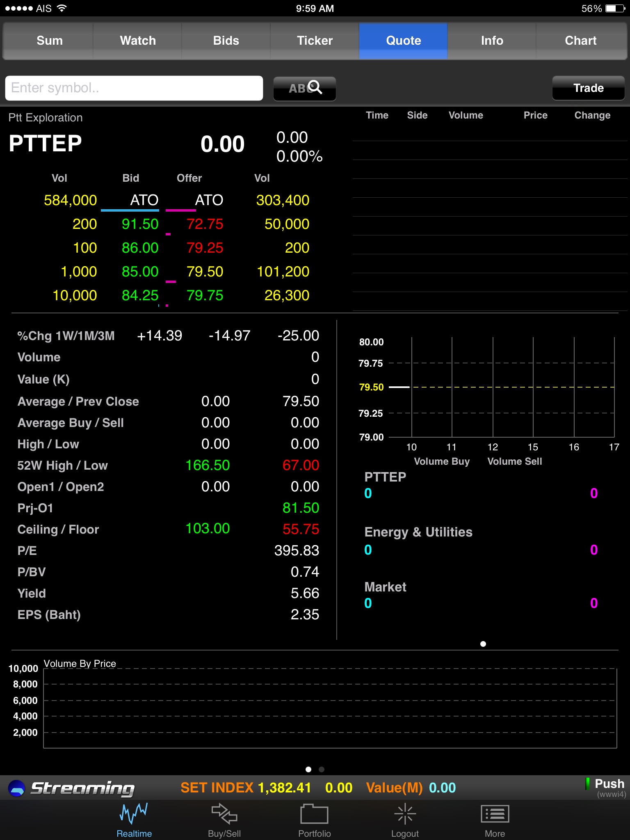
Task: Tap the ATO offer label
Action: pos(209,200)
